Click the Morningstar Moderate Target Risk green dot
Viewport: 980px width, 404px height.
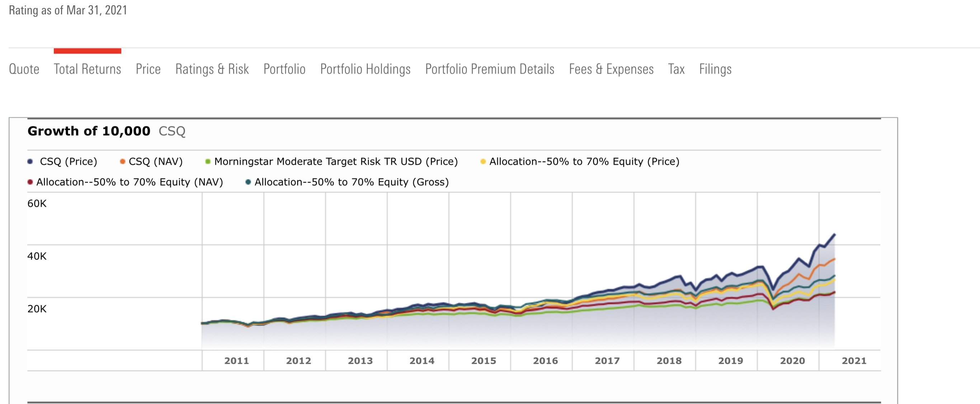[x=208, y=162]
